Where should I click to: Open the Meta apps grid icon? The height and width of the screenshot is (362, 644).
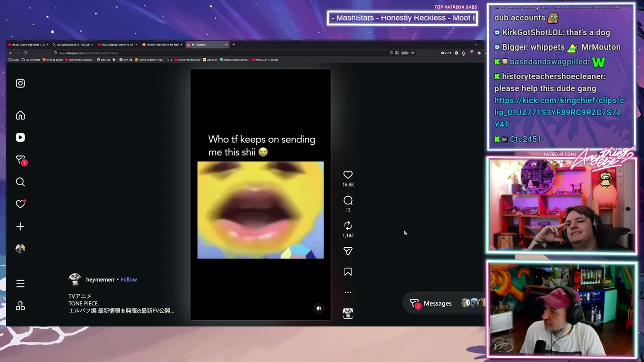click(20, 306)
